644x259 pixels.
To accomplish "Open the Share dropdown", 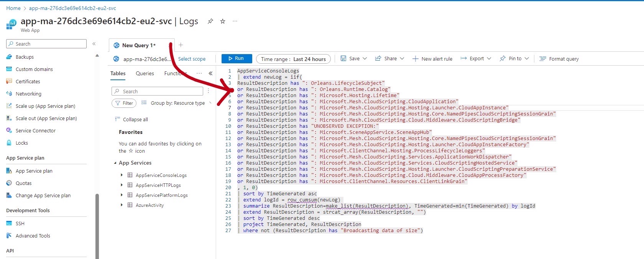I will tap(389, 58).
